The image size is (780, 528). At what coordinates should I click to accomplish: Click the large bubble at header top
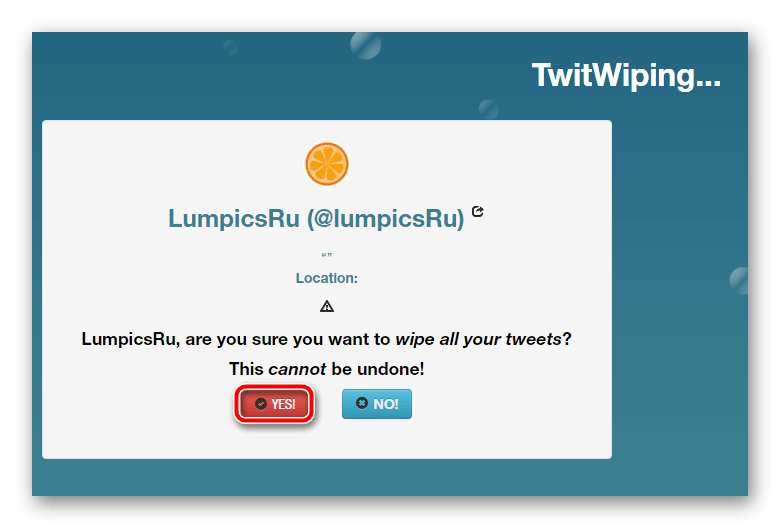(366, 45)
